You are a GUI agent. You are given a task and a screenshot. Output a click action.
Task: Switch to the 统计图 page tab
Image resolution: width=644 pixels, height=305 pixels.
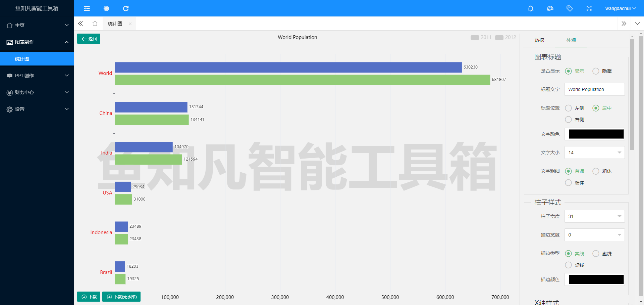pos(115,24)
